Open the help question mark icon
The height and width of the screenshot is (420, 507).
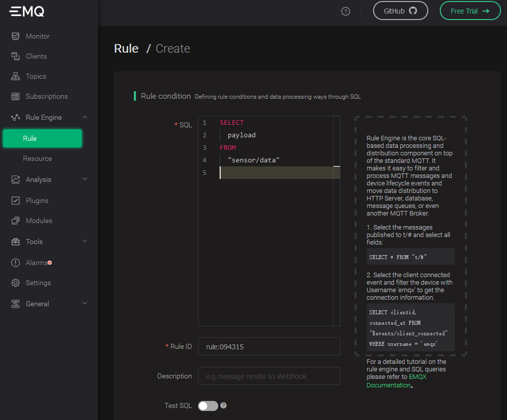(346, 11)
